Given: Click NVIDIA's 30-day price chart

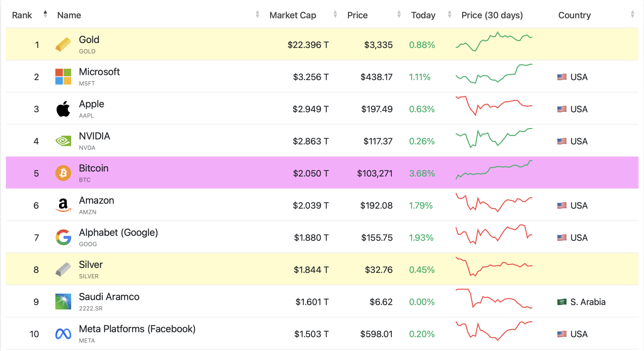Looking at the screenshot, I should pyautogui.click(x=494, y=138).
